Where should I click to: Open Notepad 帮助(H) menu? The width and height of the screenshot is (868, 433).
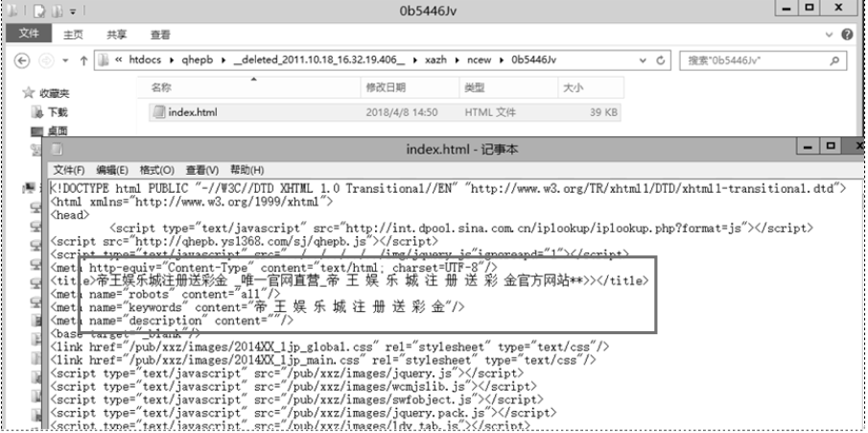click(x=246, y=170)
